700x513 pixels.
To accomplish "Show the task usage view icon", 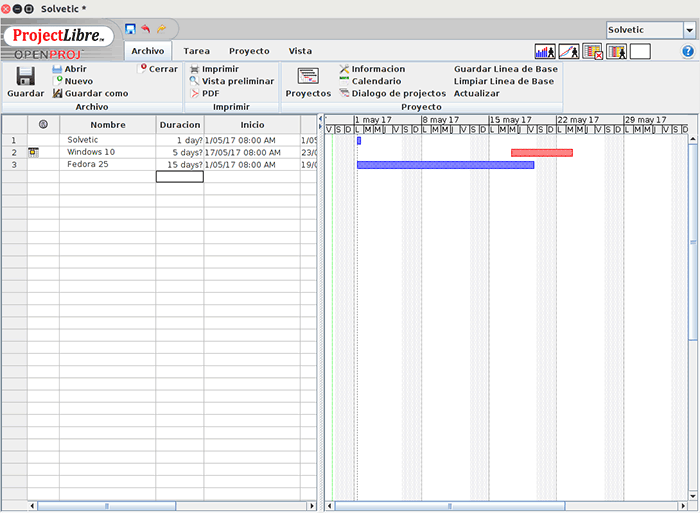I will (593, 52).
